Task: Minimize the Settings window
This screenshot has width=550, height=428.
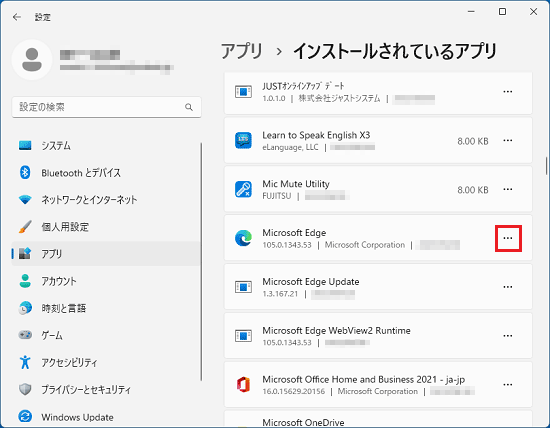Action: (x=471, y=12)
